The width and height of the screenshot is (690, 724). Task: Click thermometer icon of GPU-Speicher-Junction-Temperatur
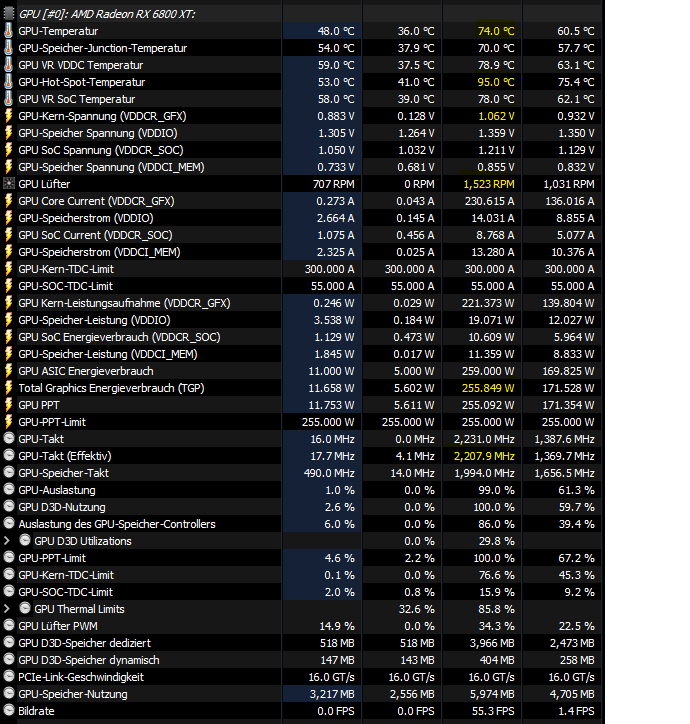(x=8, y=48)
